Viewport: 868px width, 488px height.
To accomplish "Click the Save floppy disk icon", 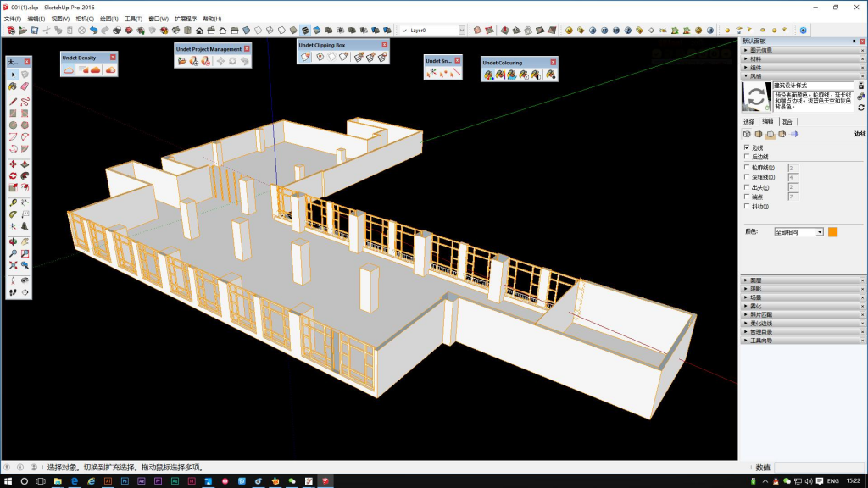I will coord(34,30).
